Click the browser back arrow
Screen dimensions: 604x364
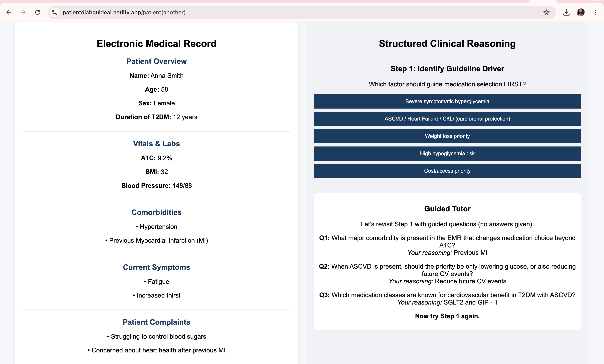pos(9,12)
